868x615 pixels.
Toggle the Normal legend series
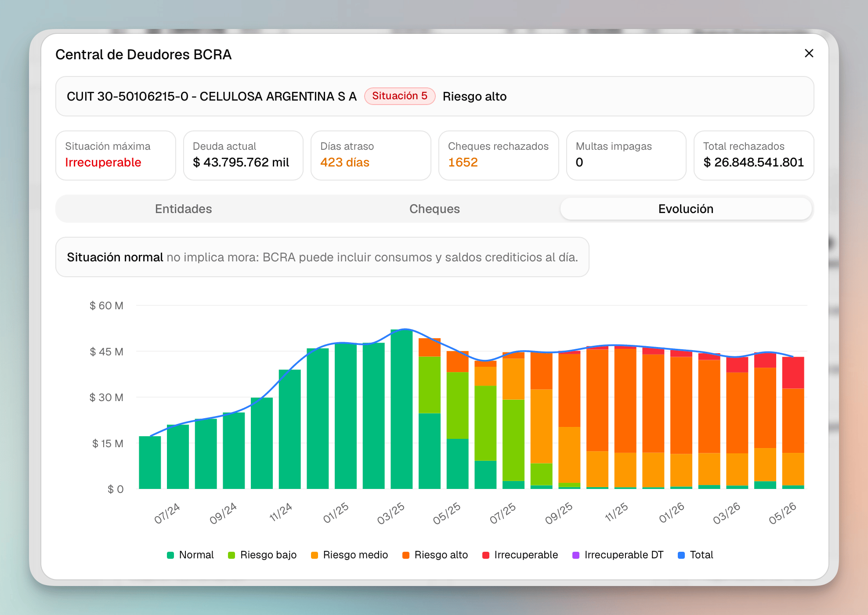190,555
